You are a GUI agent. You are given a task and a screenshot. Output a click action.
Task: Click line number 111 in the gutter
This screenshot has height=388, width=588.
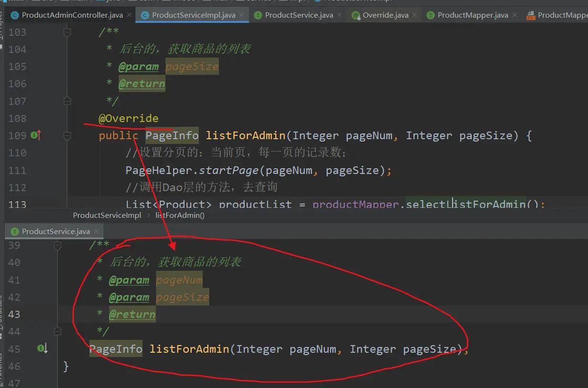pos(18,170)
